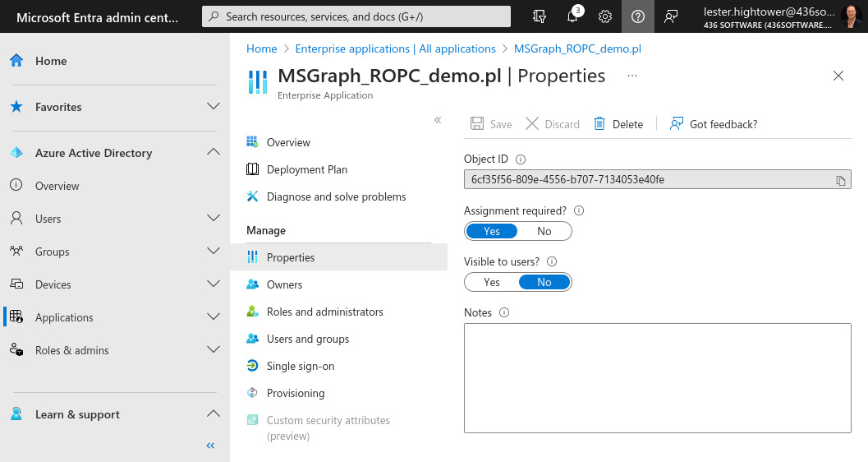Collapse the Learn & support chevron
The height and width of the screenshot is (462, 868).
pos(214,413)
